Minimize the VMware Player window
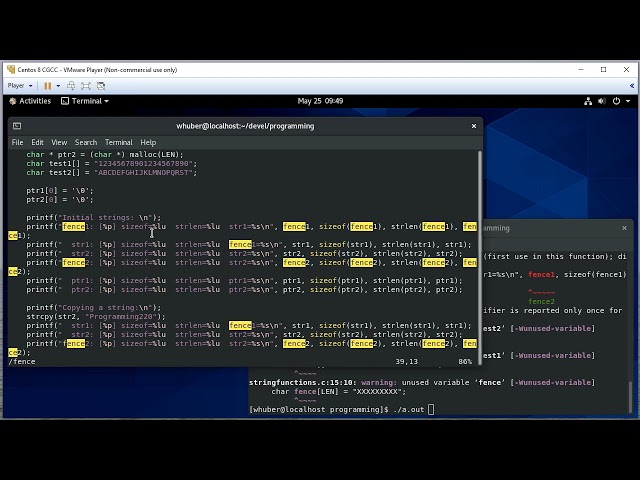640x480 pixels. [581, 70]
